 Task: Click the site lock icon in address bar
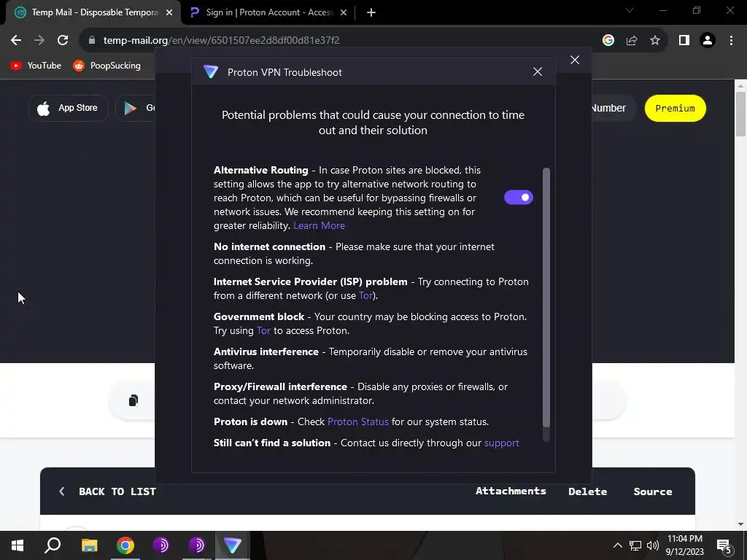(92, 41)
